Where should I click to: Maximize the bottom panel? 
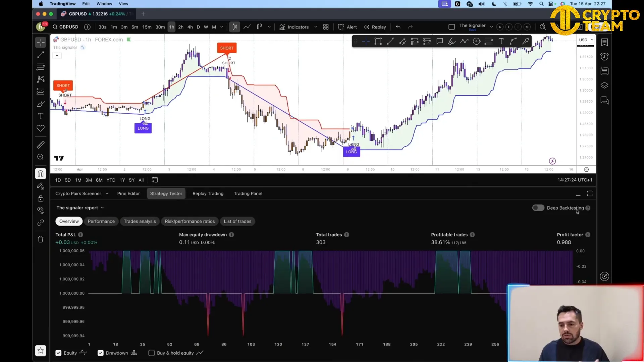[590, 194]
